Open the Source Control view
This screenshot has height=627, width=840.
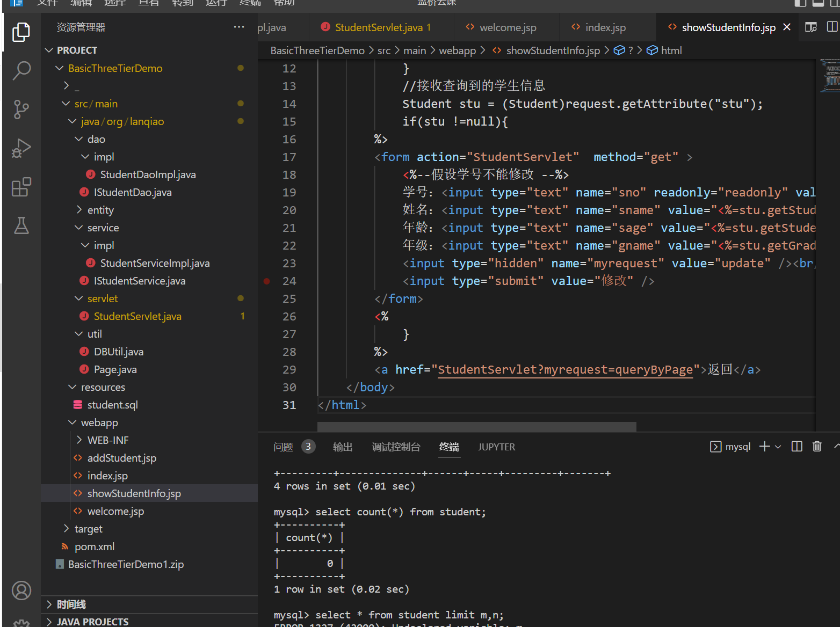coord(21,109)
